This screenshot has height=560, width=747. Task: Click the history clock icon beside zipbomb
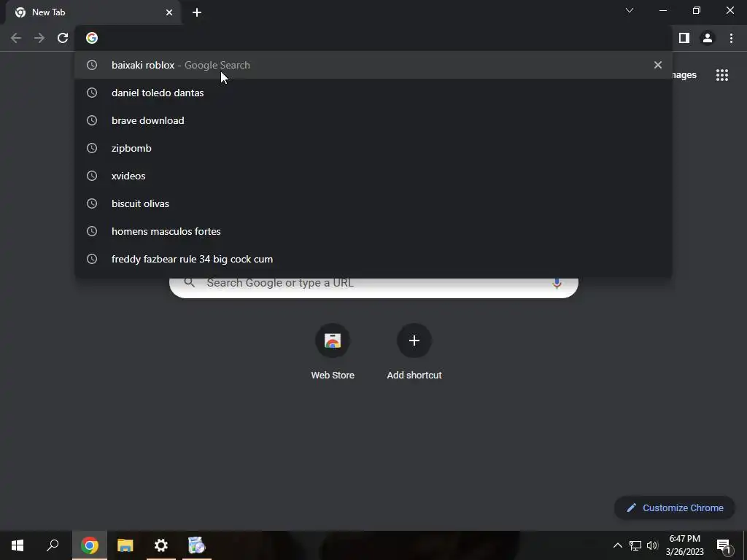(x=92, y=148)
